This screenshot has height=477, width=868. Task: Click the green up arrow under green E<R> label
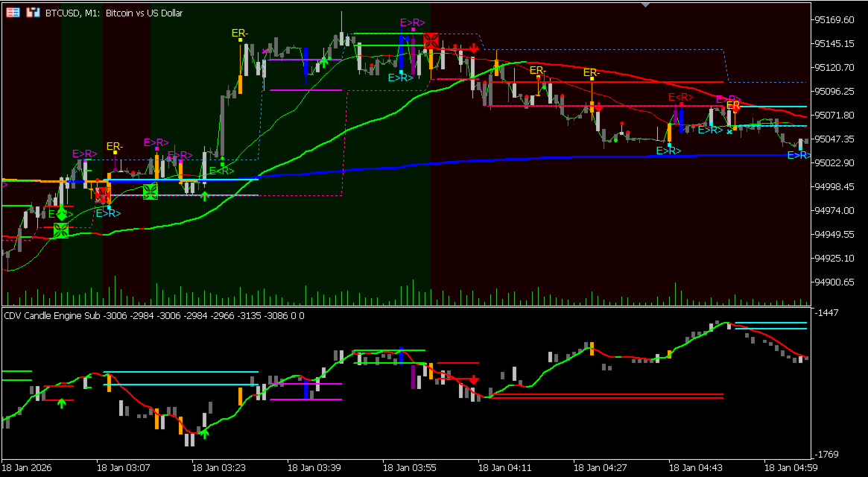[204, 195]
